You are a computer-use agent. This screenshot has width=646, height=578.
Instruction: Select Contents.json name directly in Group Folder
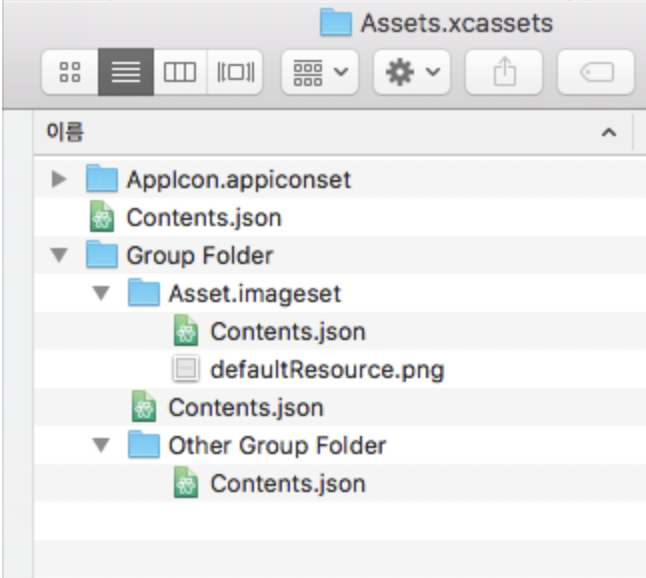pyautogui.click(x=246, y=408)
